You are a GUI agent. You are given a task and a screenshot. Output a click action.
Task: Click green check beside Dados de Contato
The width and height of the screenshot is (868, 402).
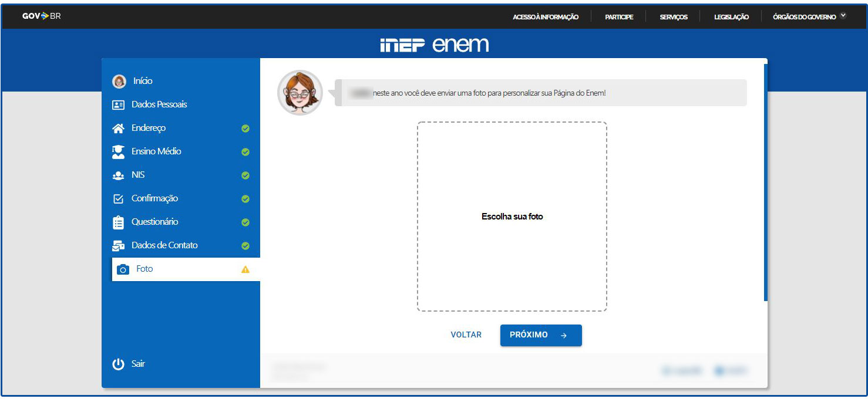[x=245, y=246]
